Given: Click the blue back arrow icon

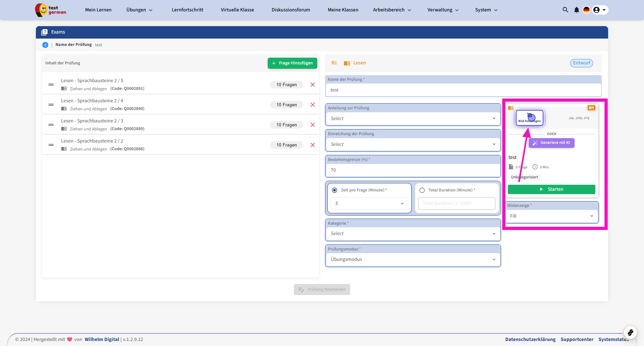Looking at the screenshot, I should (45, 45).
